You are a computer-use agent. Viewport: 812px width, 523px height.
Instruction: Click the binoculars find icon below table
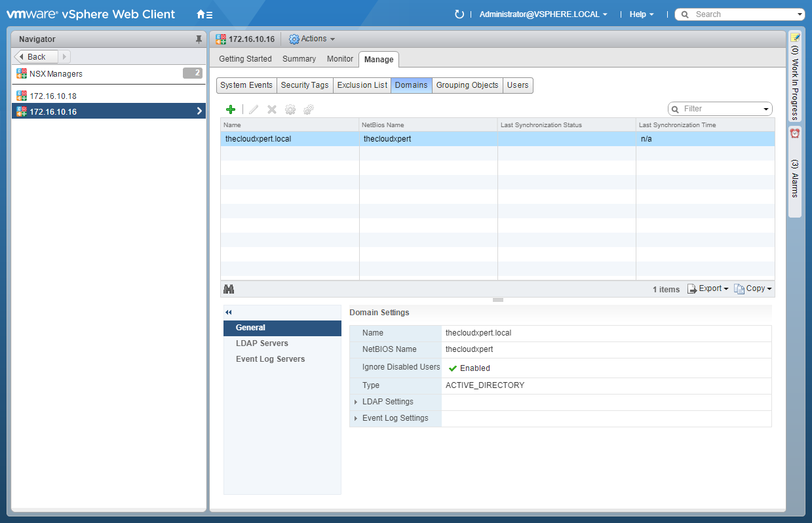coord(229,289)
